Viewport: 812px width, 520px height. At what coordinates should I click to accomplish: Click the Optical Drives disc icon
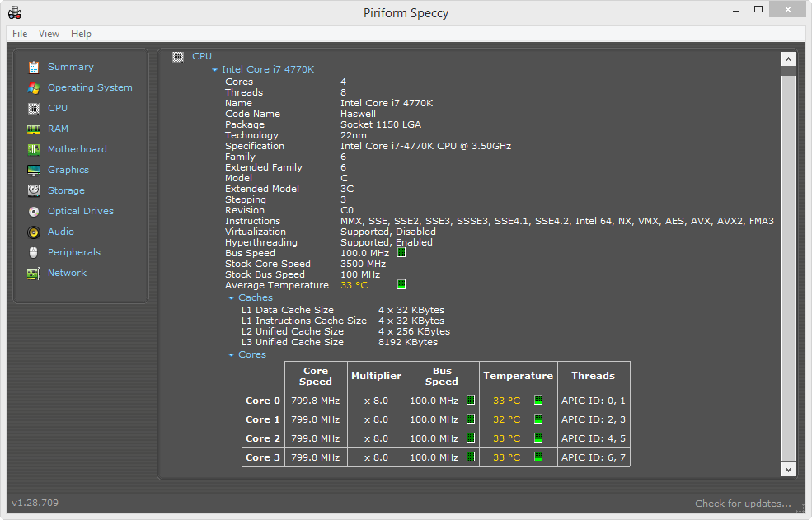coord(34,211)
